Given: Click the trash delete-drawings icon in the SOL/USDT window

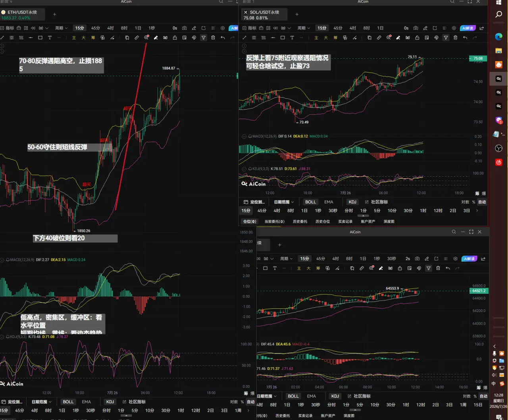Looking at the screenshot, I should (455, 38).
